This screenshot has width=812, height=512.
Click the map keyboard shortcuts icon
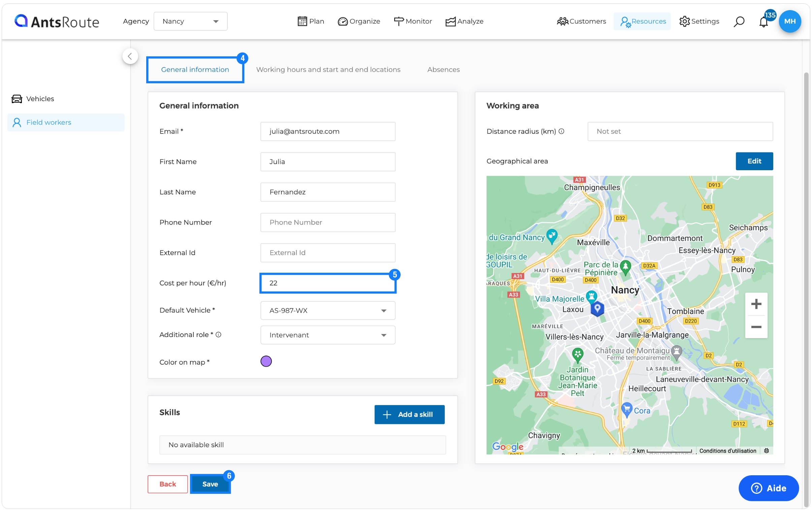(x=767, y=451)
